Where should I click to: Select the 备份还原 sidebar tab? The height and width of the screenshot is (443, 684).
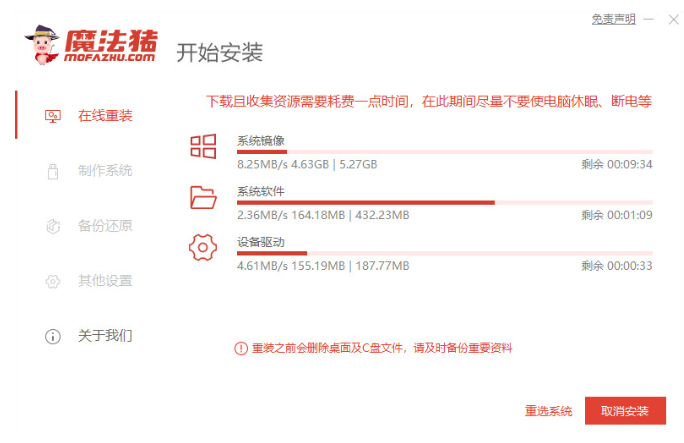[x=105, y=226]
